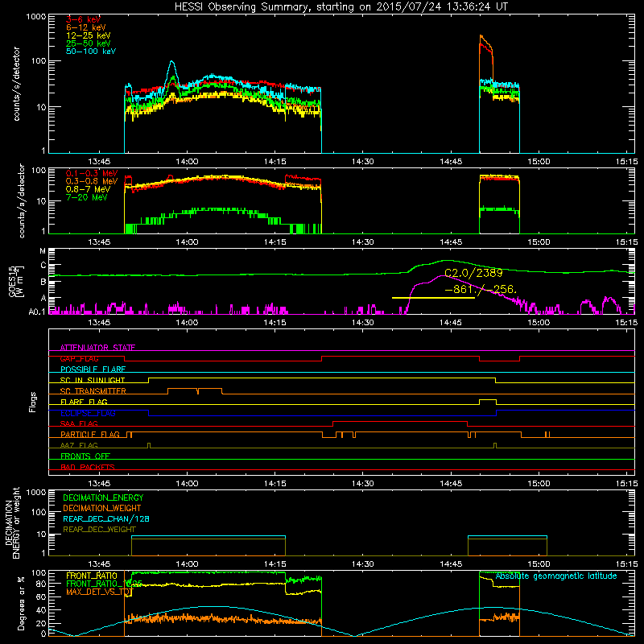Image resolution: width=644 pixels, height=644 pixels.
Task: Click the FRONT_RATIO legend label
Action: (x=92, y=576)
